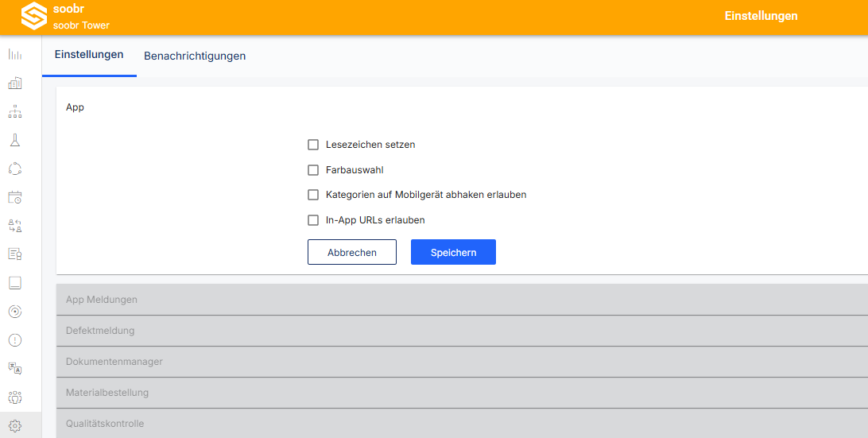Viewport: 868px width, 438px height.
Task: Toggle the In-App URLs erlauben checkbox
Action: point(313,220)
